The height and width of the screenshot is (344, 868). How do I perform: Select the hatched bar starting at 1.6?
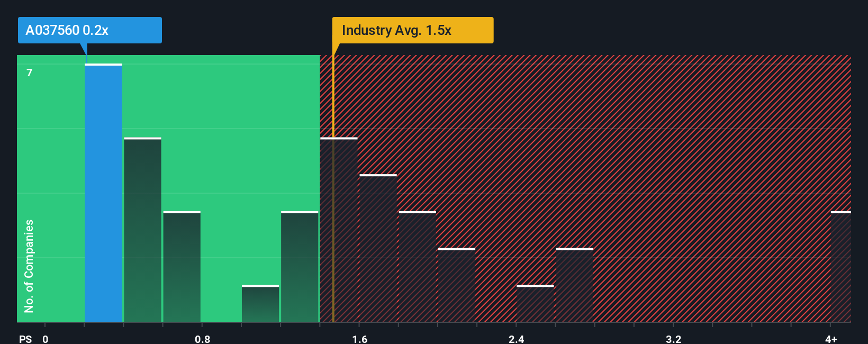pos(378,248)
